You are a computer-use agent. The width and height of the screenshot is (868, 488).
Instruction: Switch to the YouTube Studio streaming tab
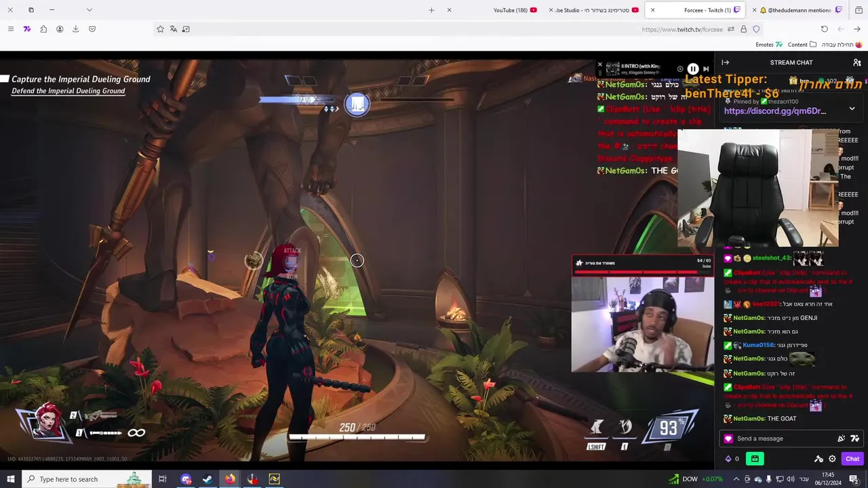click(x=593, y=10)
